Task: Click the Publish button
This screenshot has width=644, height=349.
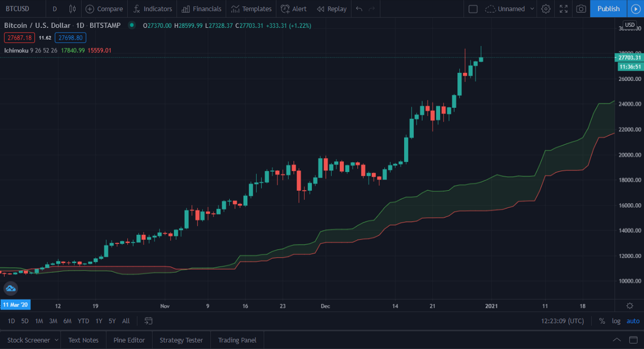Action: tap(608, 9)
